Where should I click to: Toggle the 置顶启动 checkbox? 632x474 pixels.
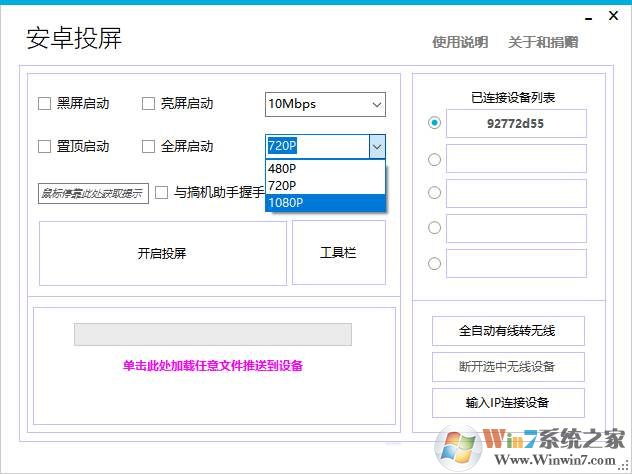[44, 146]
